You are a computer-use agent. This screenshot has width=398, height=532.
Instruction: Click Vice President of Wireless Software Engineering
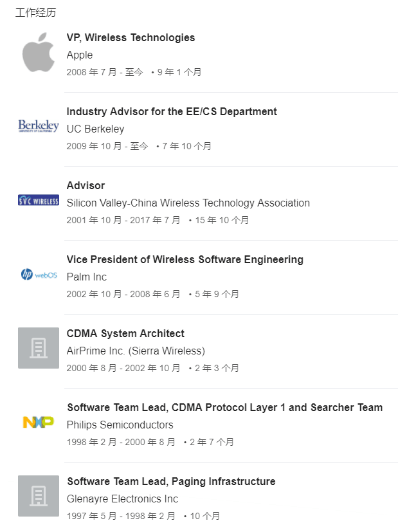tap(185, 259)
